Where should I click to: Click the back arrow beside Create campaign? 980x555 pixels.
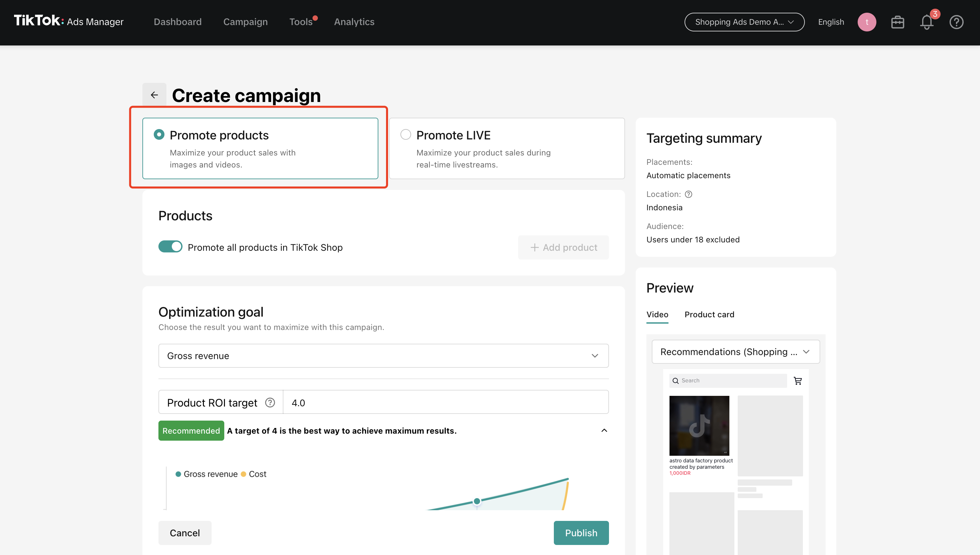[x=154, y=95]
